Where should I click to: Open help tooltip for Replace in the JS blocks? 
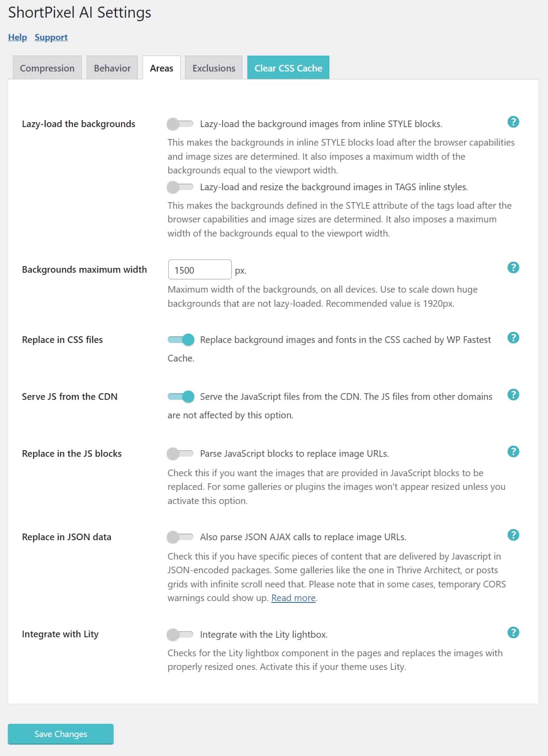pos(513,451)
